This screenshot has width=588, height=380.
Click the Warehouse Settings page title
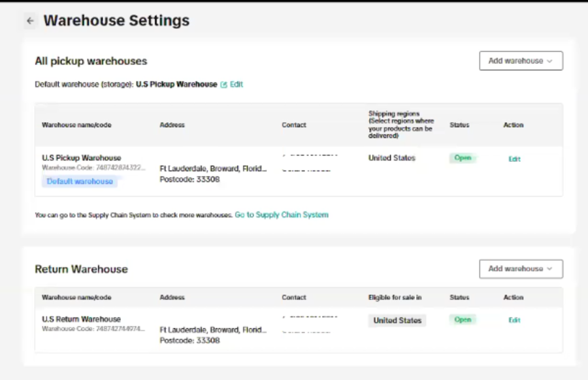(116, 21)
